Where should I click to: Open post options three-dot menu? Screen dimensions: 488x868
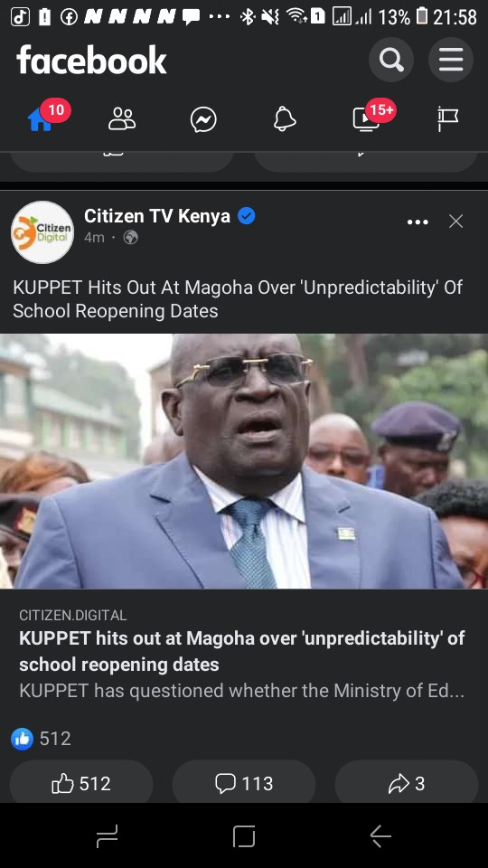coord(418,222)
